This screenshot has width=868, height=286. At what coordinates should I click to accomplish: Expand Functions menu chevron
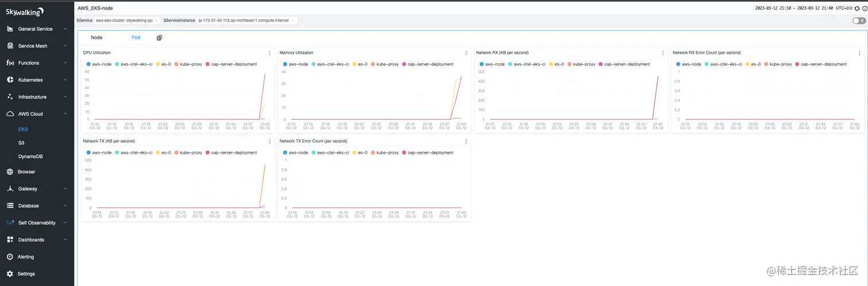pos(65,63)
